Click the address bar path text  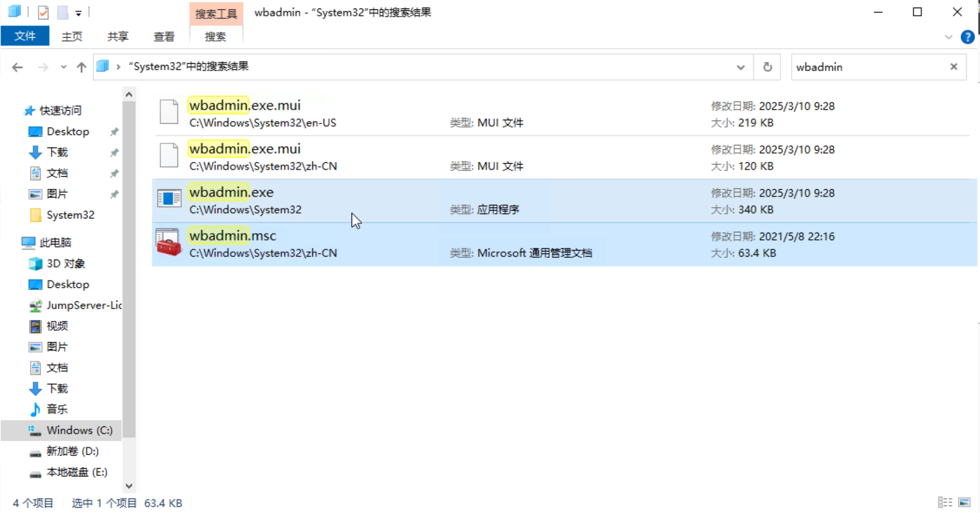188,66
